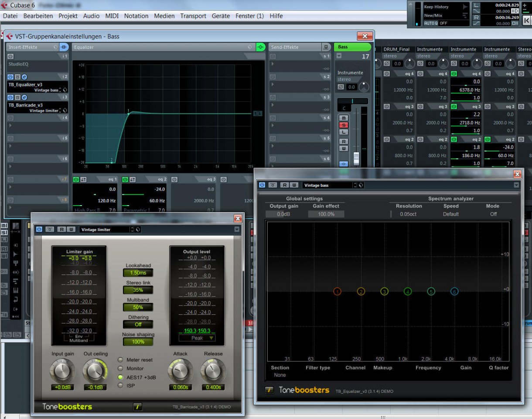Click the Input gain knob
This screenshot has width=532, height=419.
coord(62,371)
